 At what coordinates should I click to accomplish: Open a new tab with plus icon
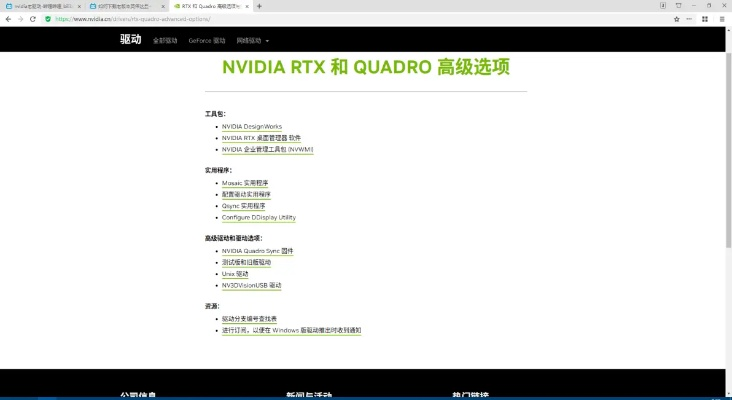tap(260, 6)
